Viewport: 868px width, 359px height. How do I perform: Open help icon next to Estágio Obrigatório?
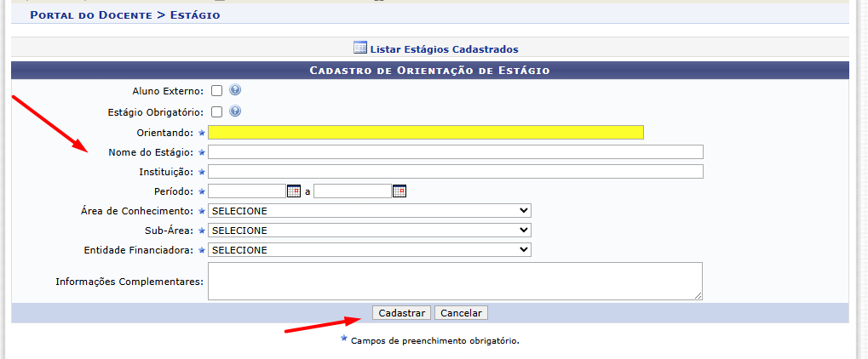coord(235,111)
